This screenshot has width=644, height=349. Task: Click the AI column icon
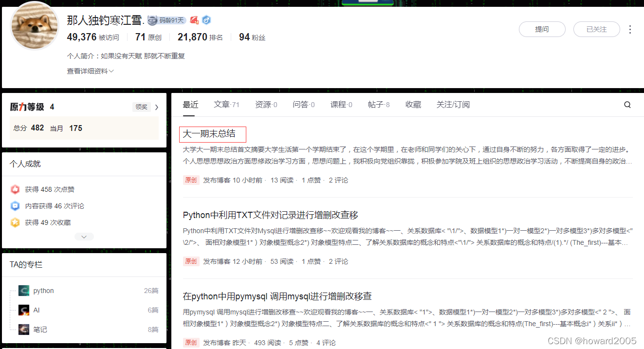[x=23, y=310]
